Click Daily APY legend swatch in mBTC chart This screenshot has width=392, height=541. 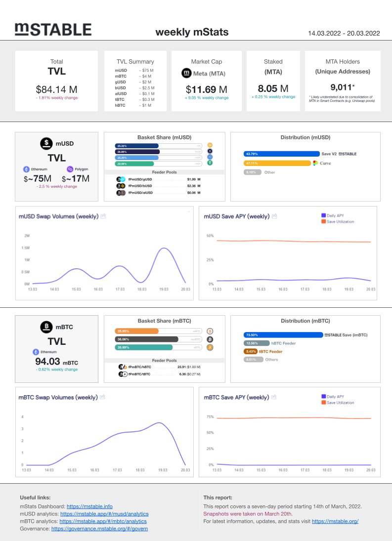pos(324,396)
